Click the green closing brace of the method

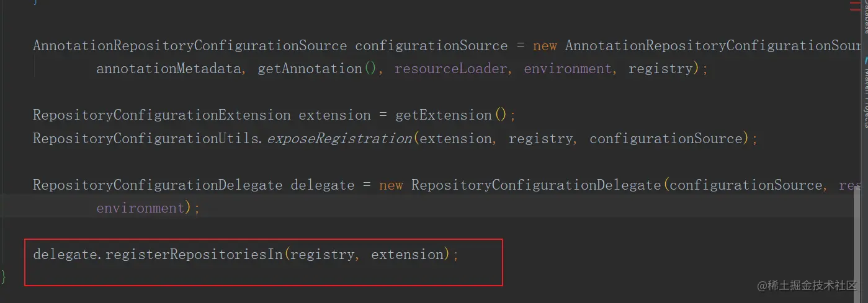(x=4, y=275)
